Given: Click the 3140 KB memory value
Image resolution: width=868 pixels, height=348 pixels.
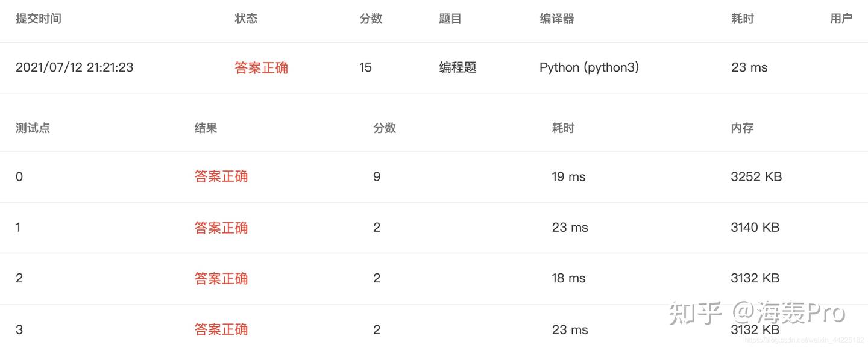Looking at the screenshot, I should pyautogui.click(x=755, y=228).
